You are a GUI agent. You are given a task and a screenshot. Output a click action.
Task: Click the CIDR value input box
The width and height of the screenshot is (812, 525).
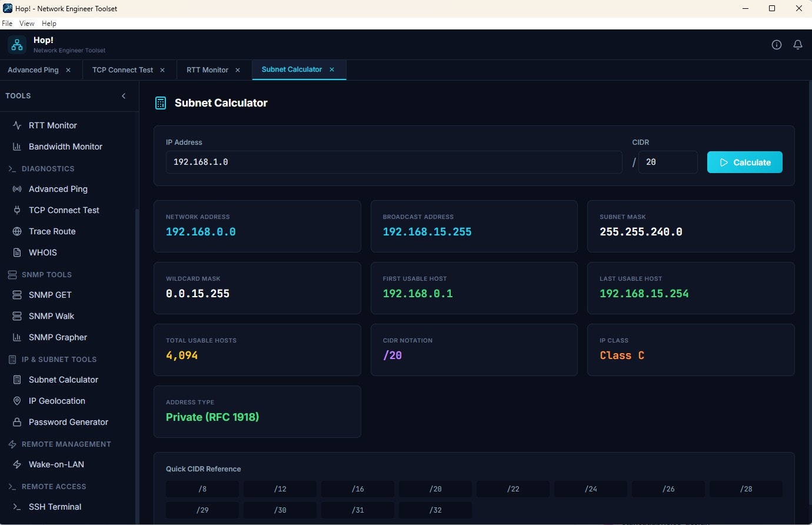point(668,162)
